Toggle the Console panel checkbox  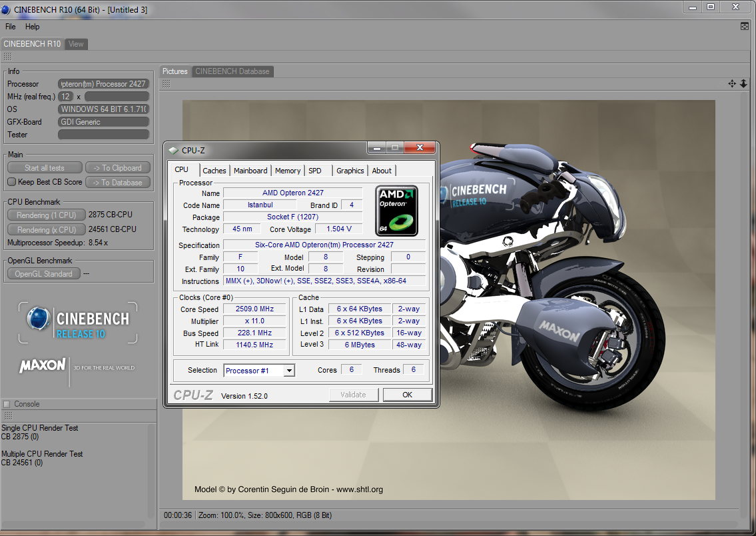coord(7,404)
